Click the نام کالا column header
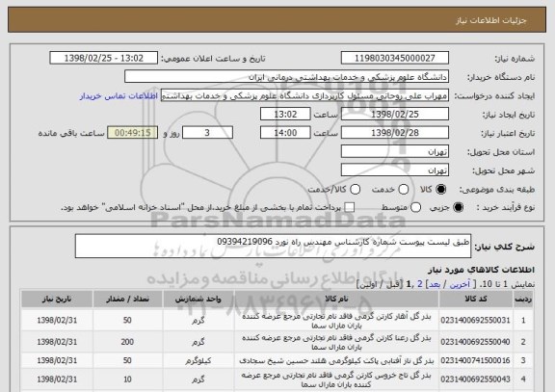 point(336,300)
